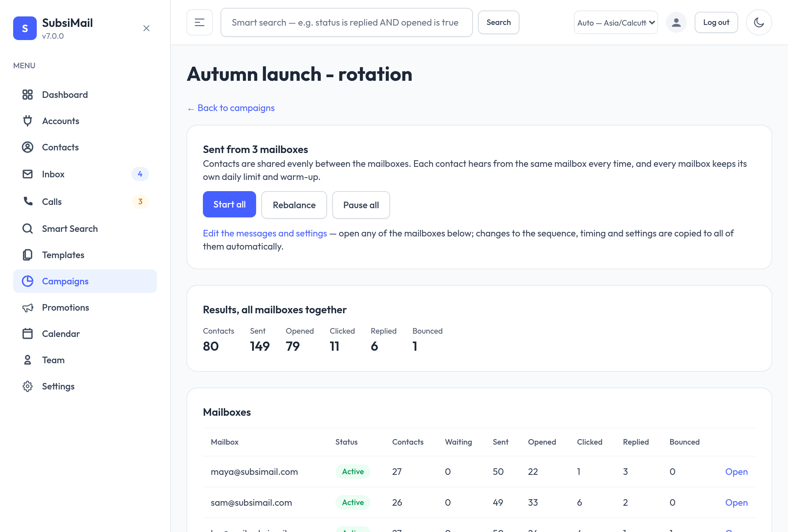The image size is (788, 532).
Task: Open Inbox menu item
Action: pos(85,174)
